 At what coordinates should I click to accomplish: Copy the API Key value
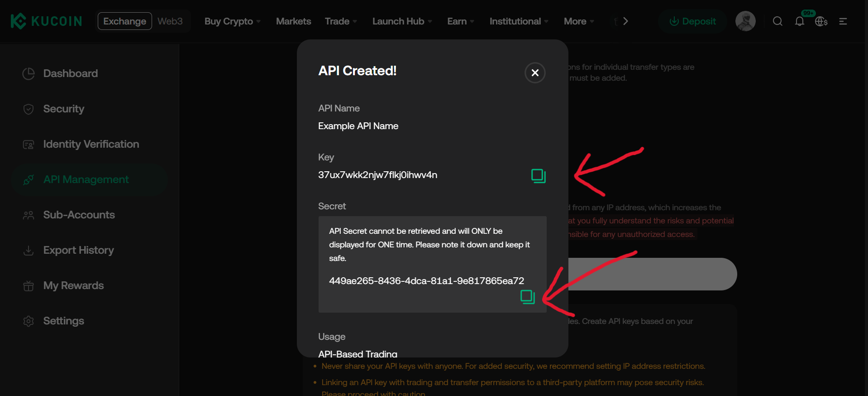(538, 176)
